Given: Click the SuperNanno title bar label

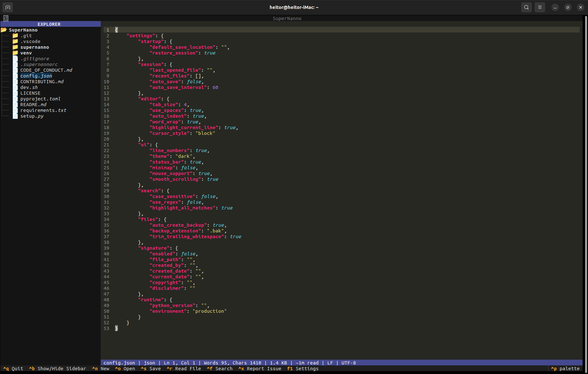Looking at the screenshot, I should 287,18.
